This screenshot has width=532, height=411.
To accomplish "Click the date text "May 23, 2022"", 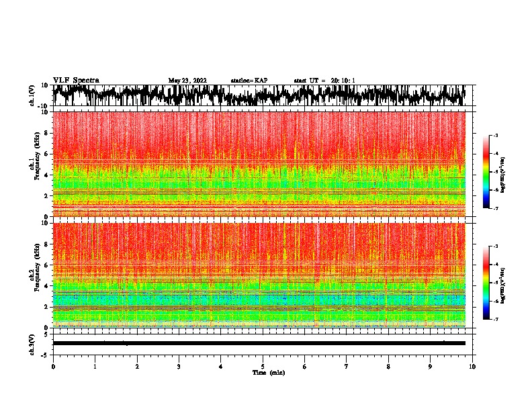I will tap(187, 81).
